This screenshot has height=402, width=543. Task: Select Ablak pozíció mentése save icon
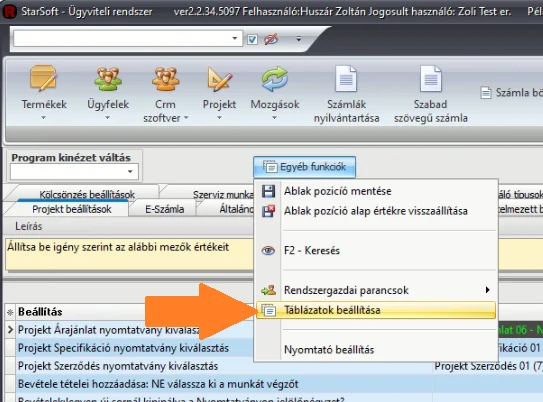(x=268, y=191)
